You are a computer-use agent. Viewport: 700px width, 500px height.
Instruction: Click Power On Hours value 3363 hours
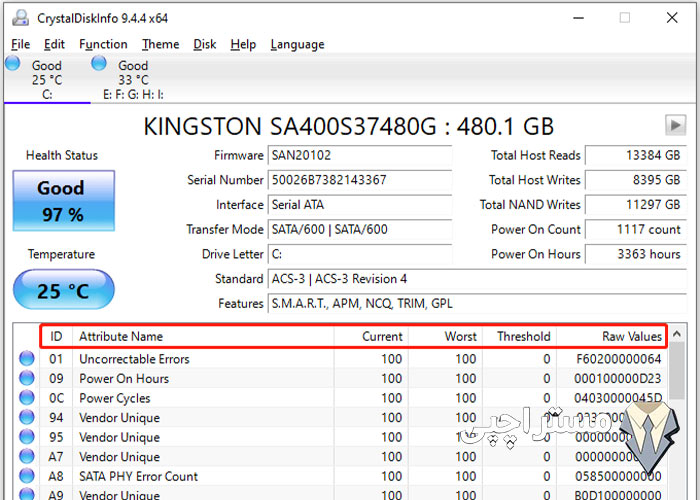tap(636, 254)
